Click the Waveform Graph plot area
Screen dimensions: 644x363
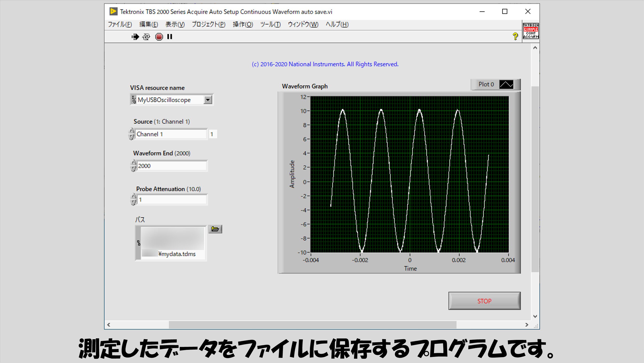[x=410, y=174]
